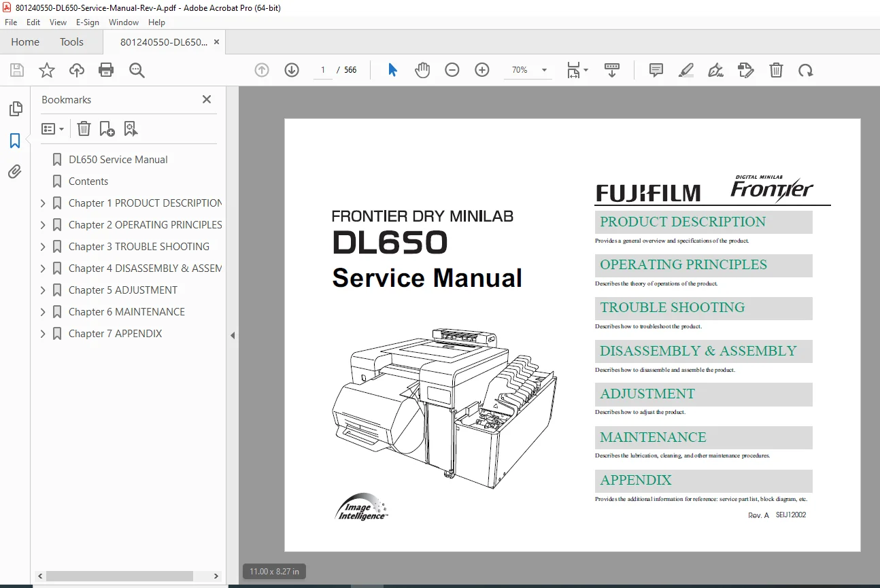
Task: Open the find text magnifier tool
Action: (137, 70)
